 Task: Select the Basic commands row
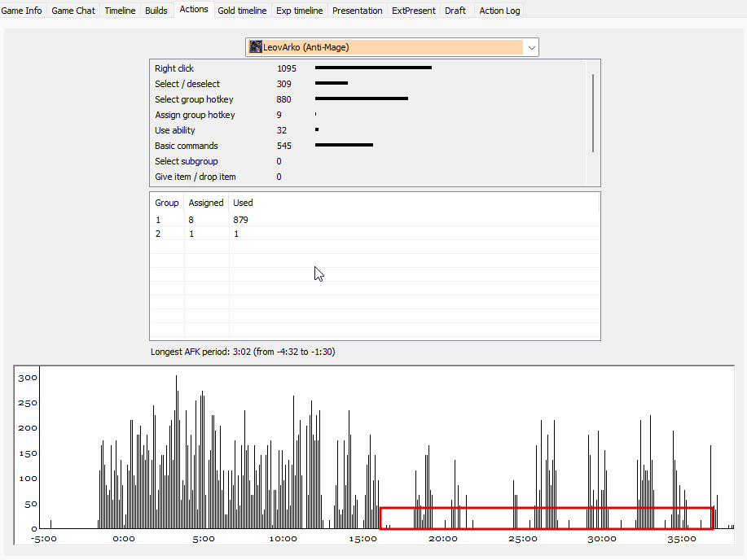(367, 146)
